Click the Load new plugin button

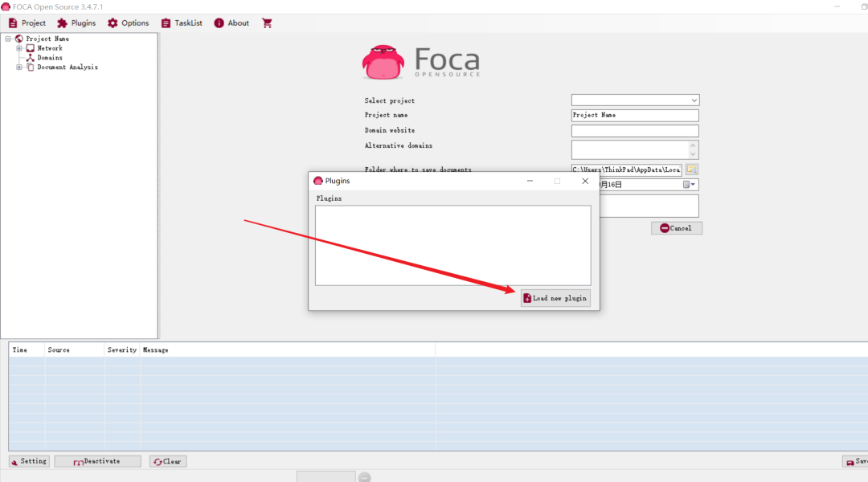pos(555,298)
